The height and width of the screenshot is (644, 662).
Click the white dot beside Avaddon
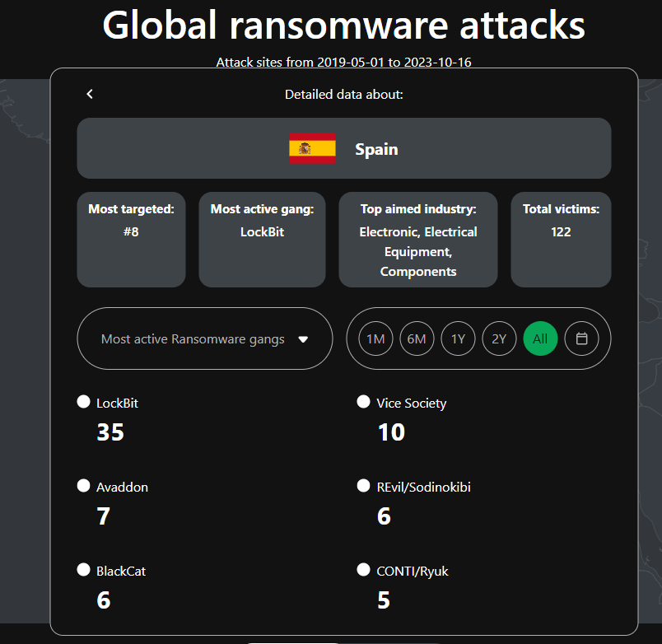(83, 486)
